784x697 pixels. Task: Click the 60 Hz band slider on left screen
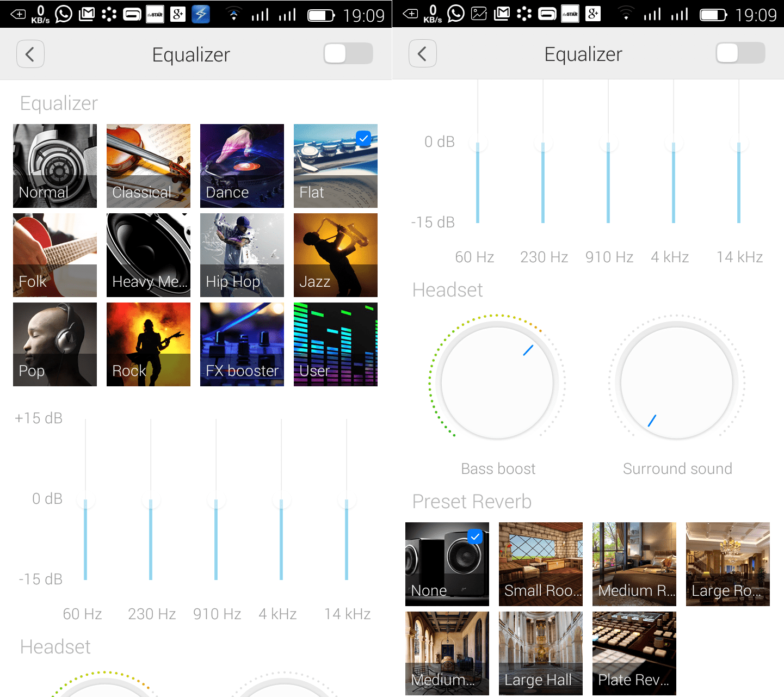pos(85,499)
